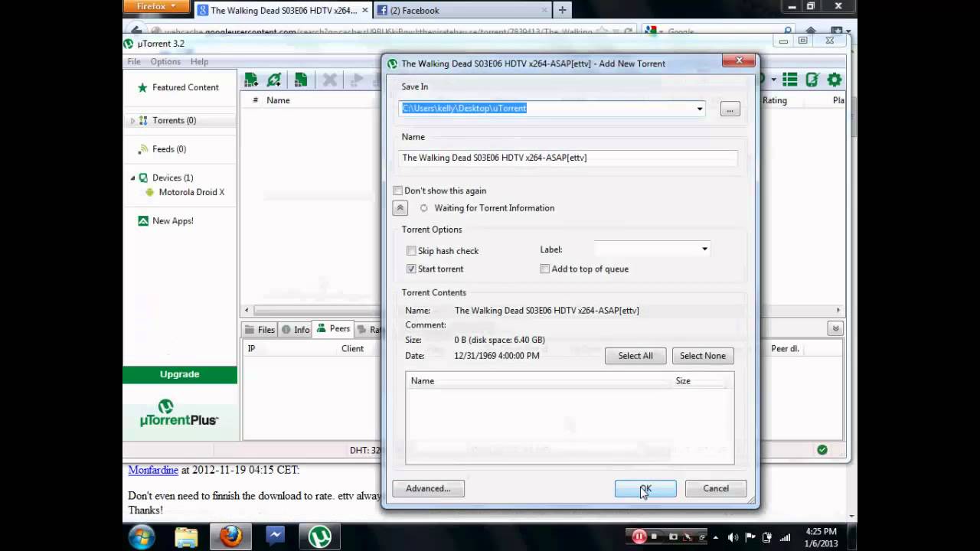Click the Cancel button
Screen dimensions: 980x551
point(716,488)
